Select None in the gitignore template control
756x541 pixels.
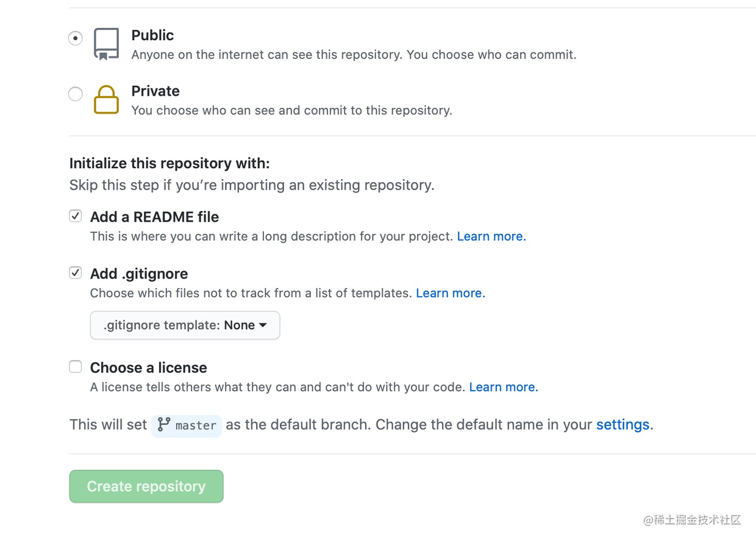[x=239, y=325]
